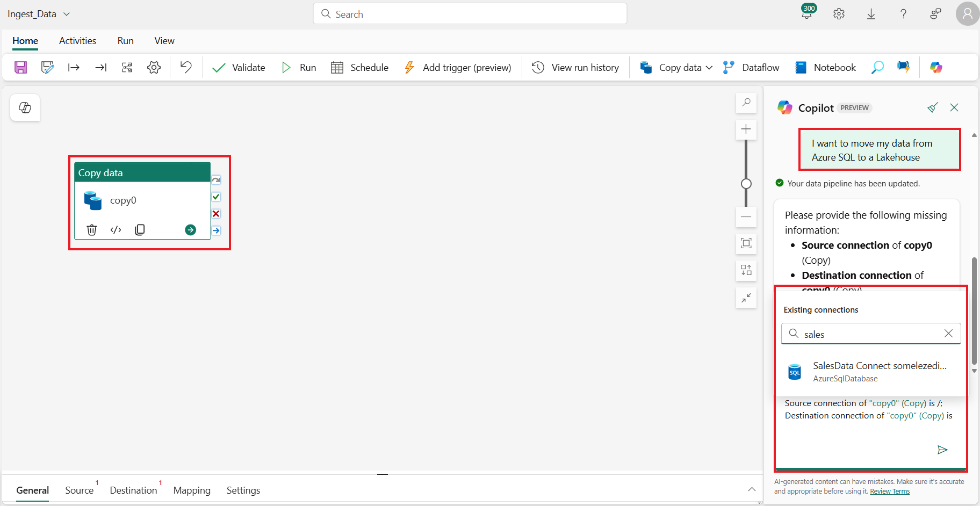Open the Help question mark
This screenshot has width=980, height=506.
(x=903, y=14)
